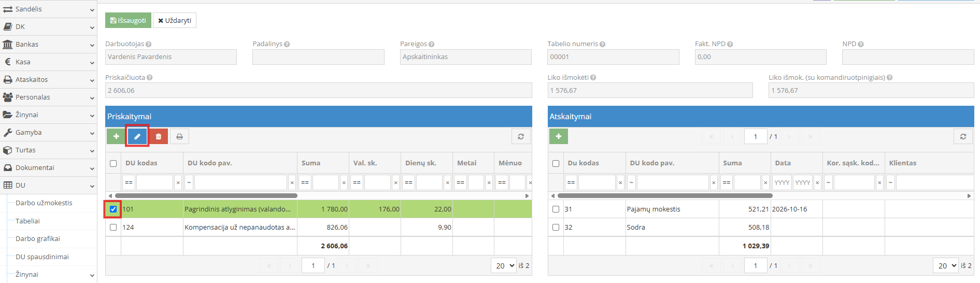Open page size dropdown in Priskaitymai

504,265
